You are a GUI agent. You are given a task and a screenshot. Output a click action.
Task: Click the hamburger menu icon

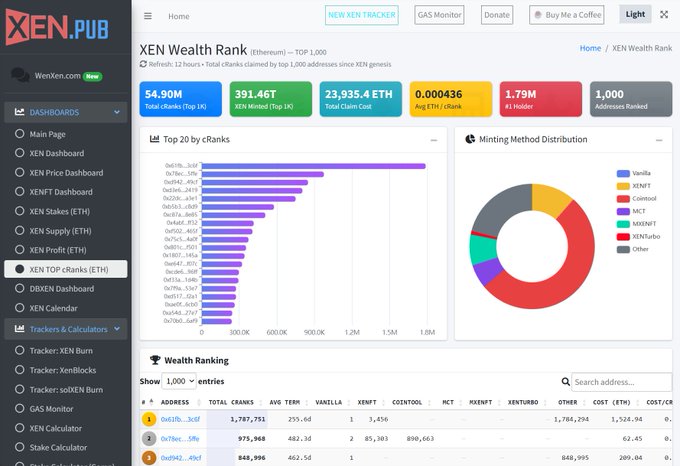pyautogui.click(x=148, y=16)
